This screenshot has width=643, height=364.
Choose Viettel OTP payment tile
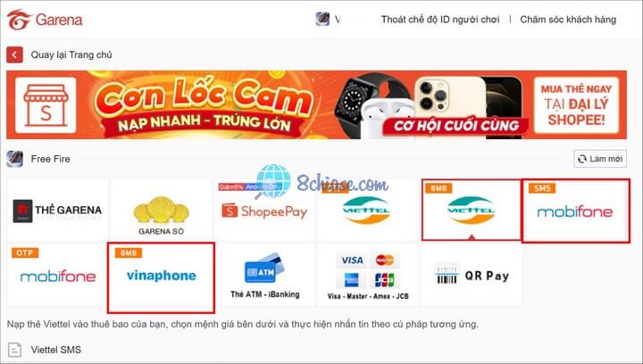click(x=367, y=210)
